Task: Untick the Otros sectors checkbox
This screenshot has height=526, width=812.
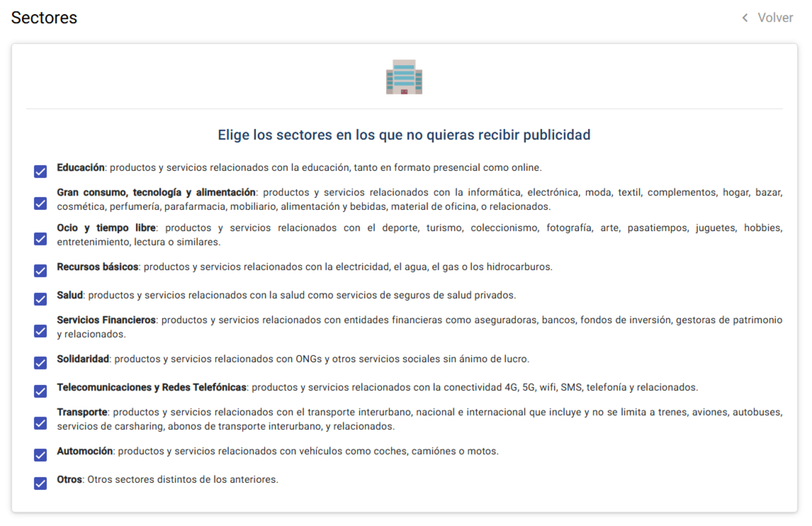Action: (40, 483)
